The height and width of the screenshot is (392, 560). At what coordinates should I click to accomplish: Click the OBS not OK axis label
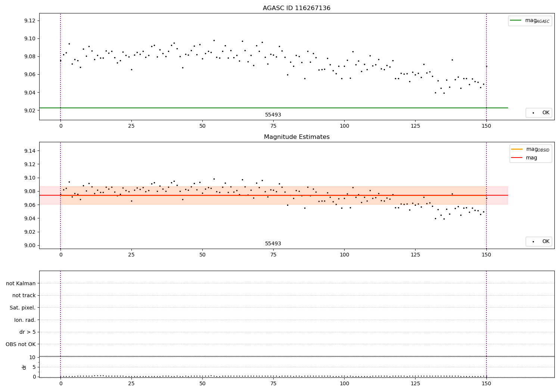21,344
